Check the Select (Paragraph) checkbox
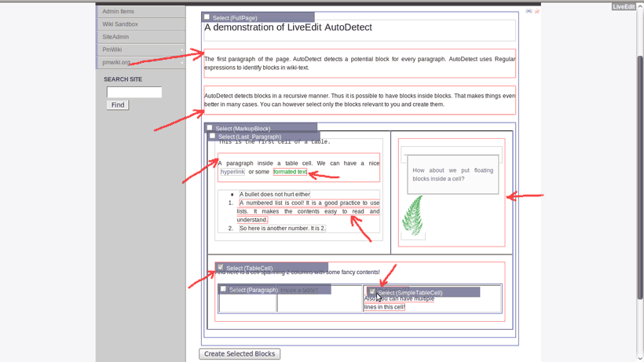 (223, 289)
